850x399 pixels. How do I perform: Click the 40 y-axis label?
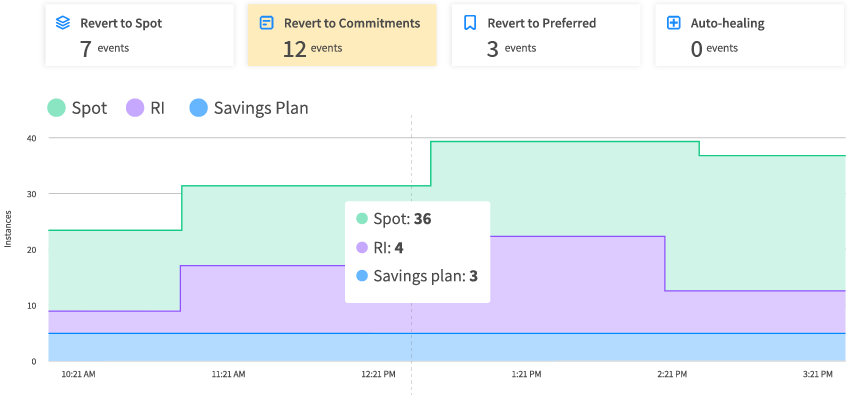(31, 138)
